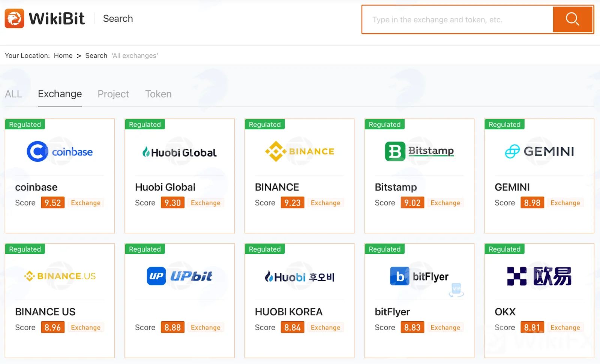Image resolution: width=600 pixels, height=364 pixels.
Task: Click the bitFlyer logo
Action: pyautogui.click(x=419, y=276)
